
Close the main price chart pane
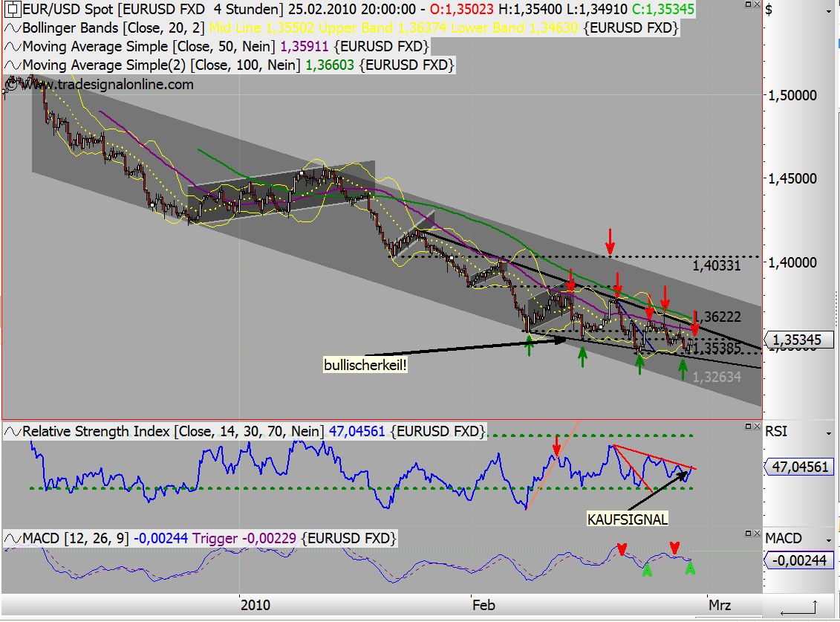tap(757, 4)
